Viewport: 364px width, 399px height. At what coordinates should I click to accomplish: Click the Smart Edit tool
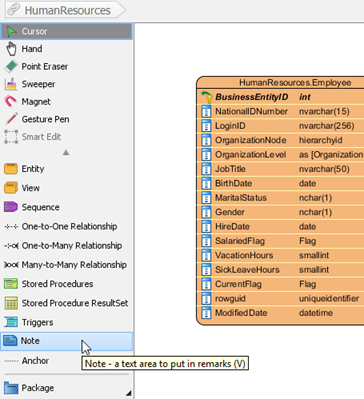(67, 137)
